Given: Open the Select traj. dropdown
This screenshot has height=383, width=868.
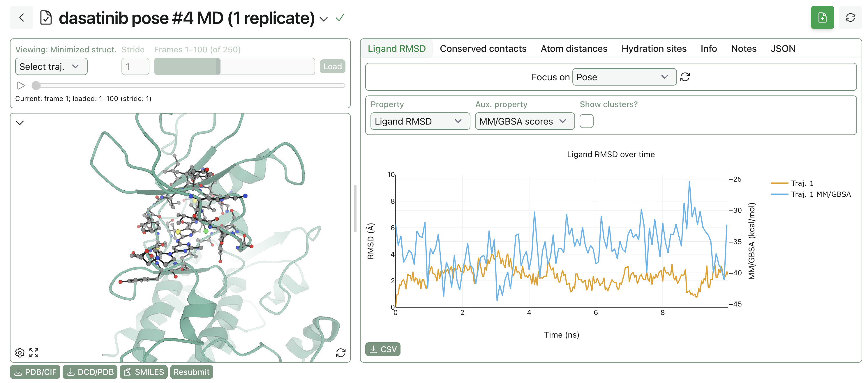Looking at the screenshot, I should coord(51,66).
